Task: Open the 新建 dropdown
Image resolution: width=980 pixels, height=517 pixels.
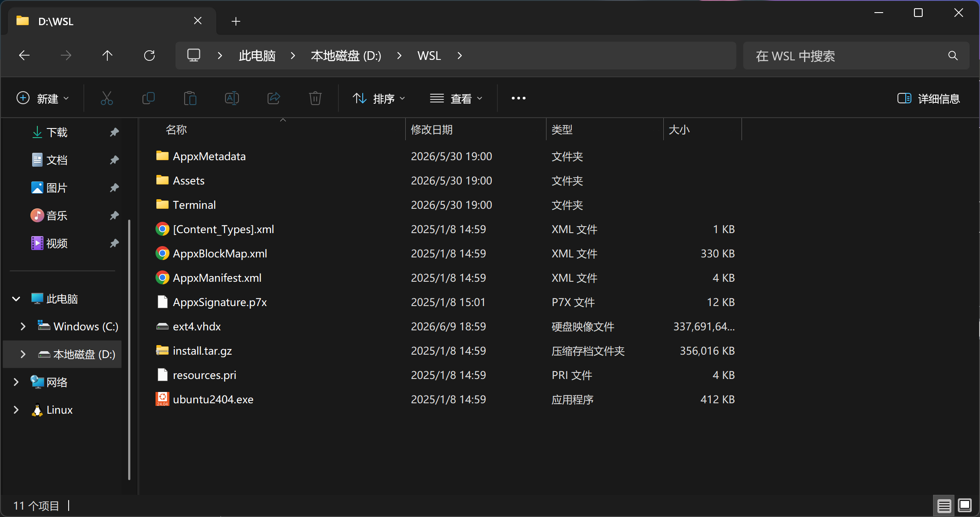Action: [x=43, y=99]
